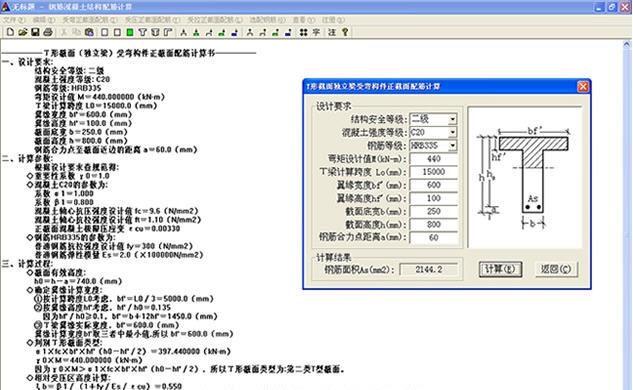Select the white rectangle icon beside the green one
The width and height of the screenshot is (633, 390).
117,32
